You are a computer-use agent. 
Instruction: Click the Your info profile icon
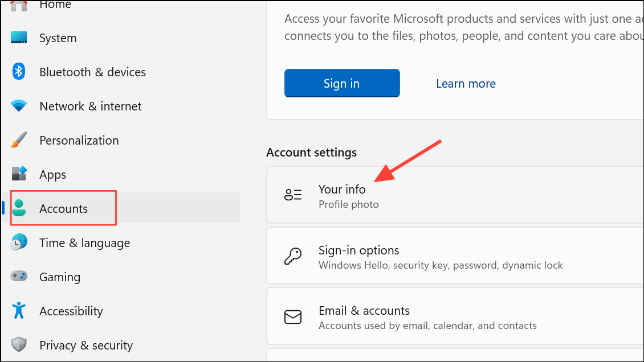292,195
